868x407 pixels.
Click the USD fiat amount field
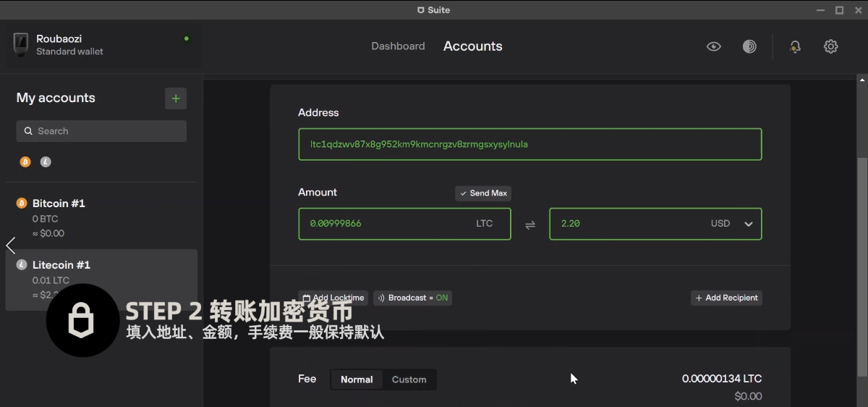pos(655,224)
